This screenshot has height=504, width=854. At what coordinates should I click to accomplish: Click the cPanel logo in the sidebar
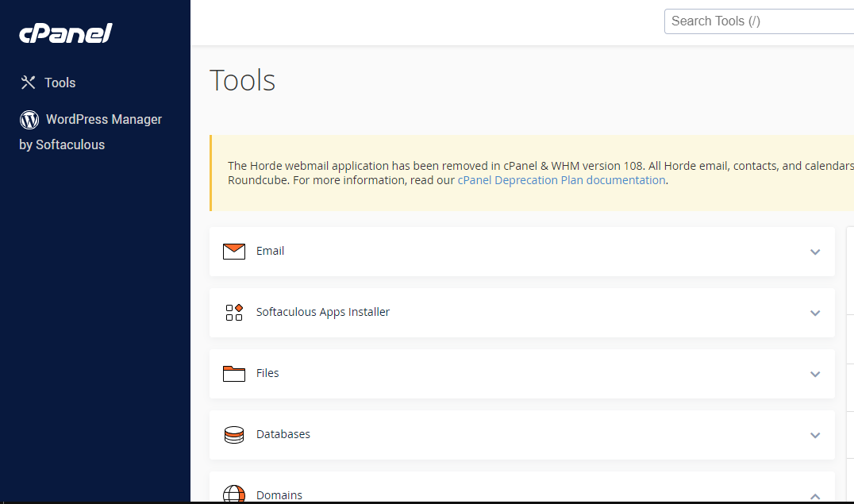coord(66,33)
